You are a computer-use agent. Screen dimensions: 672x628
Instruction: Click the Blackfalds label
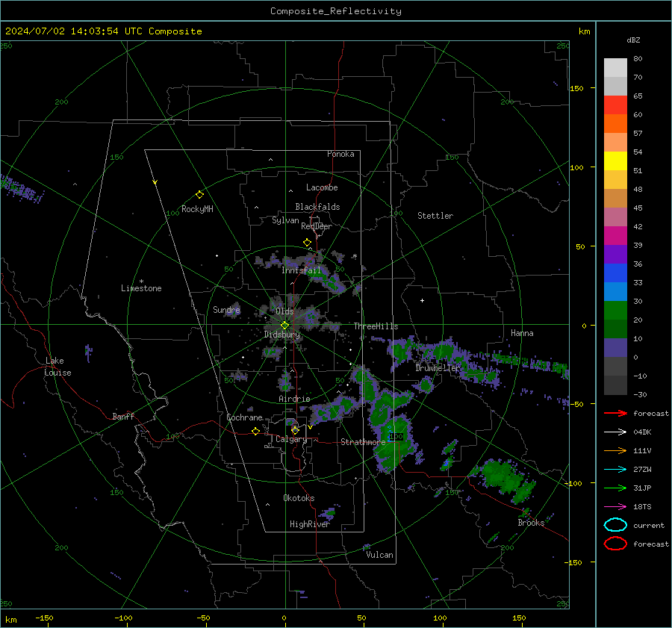point(317,207)
